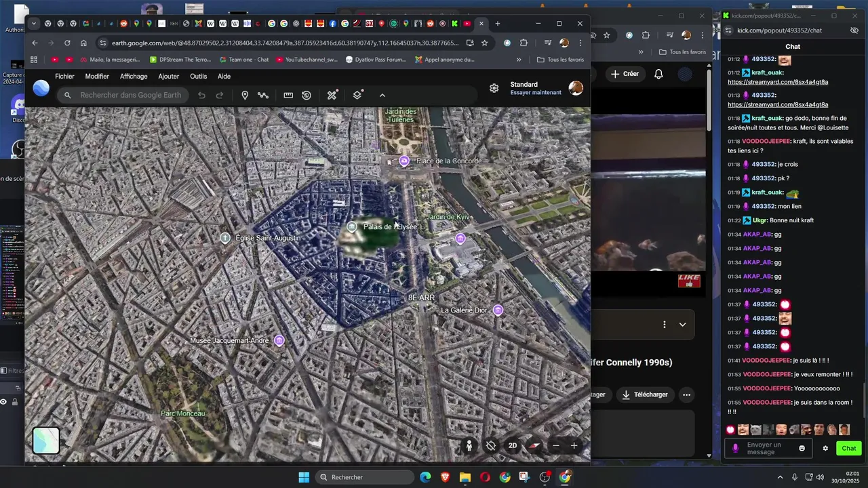
Task: Toggle the no-rotation lock icon
Action: (x=491, y=446)
